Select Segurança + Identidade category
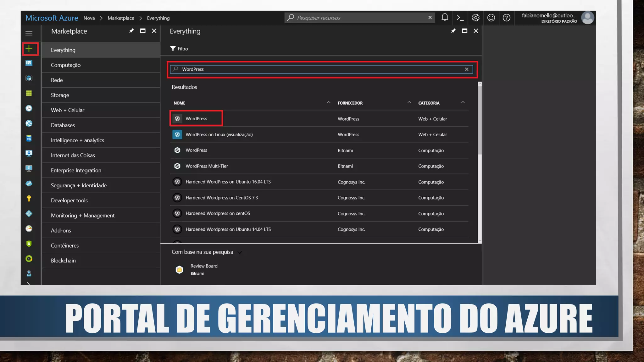644x362 pixels. [101, 185]
